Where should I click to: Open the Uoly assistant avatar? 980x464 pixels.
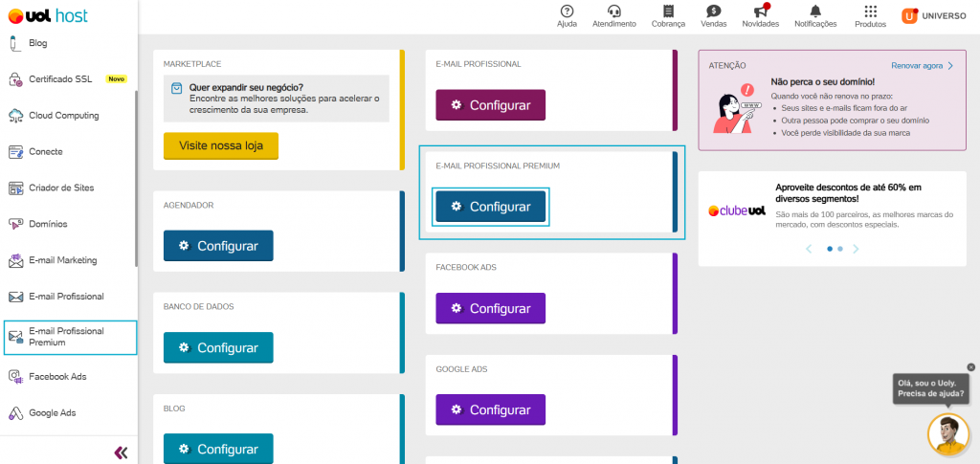948,434
